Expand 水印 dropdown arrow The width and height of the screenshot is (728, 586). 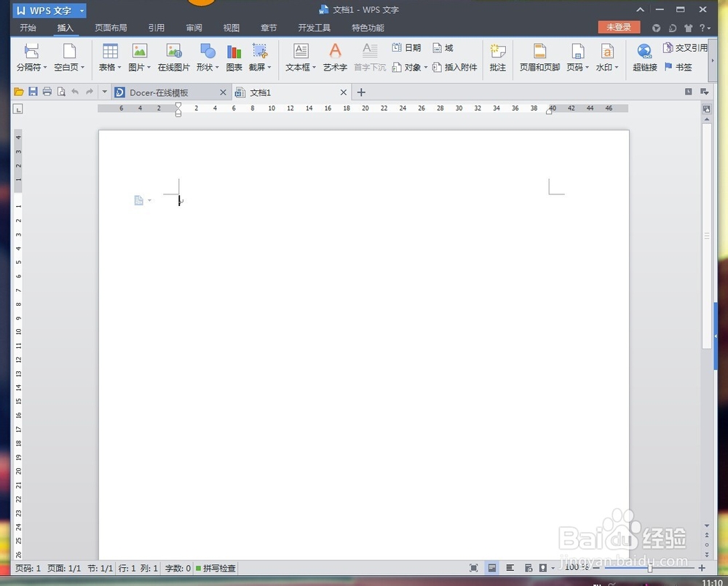(x=617, y=67)
